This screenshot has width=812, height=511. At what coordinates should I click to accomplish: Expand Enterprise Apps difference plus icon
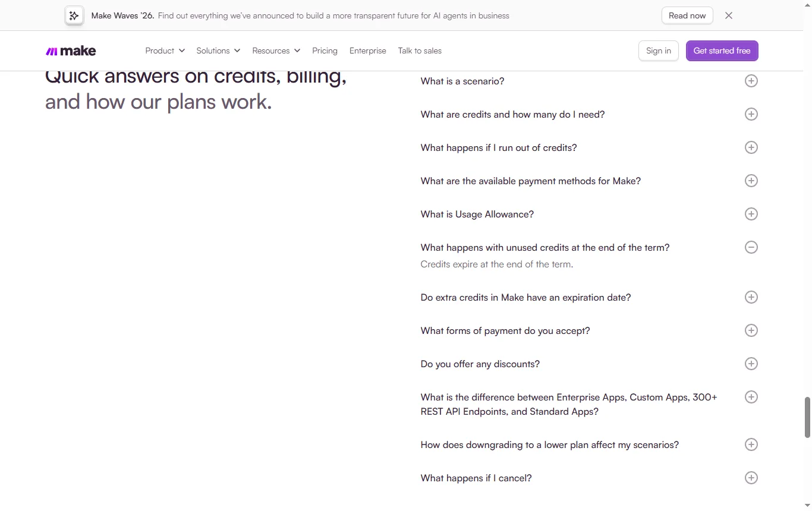[x=751, y=397]
